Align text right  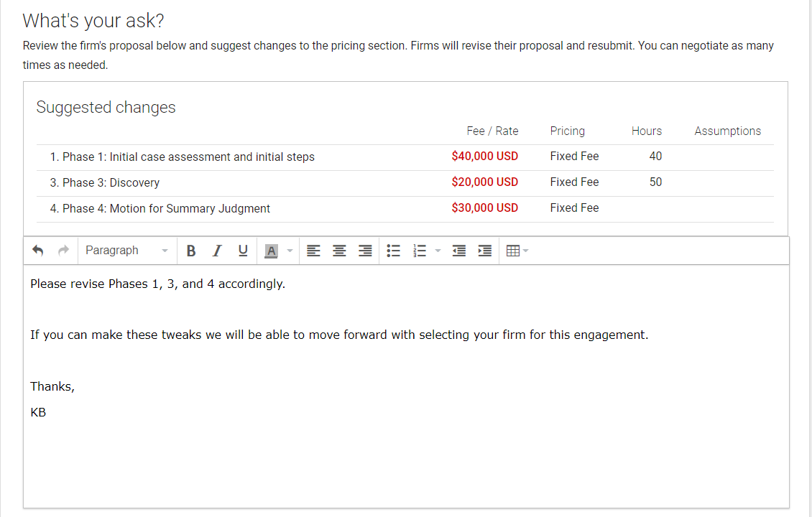[365, 251]
